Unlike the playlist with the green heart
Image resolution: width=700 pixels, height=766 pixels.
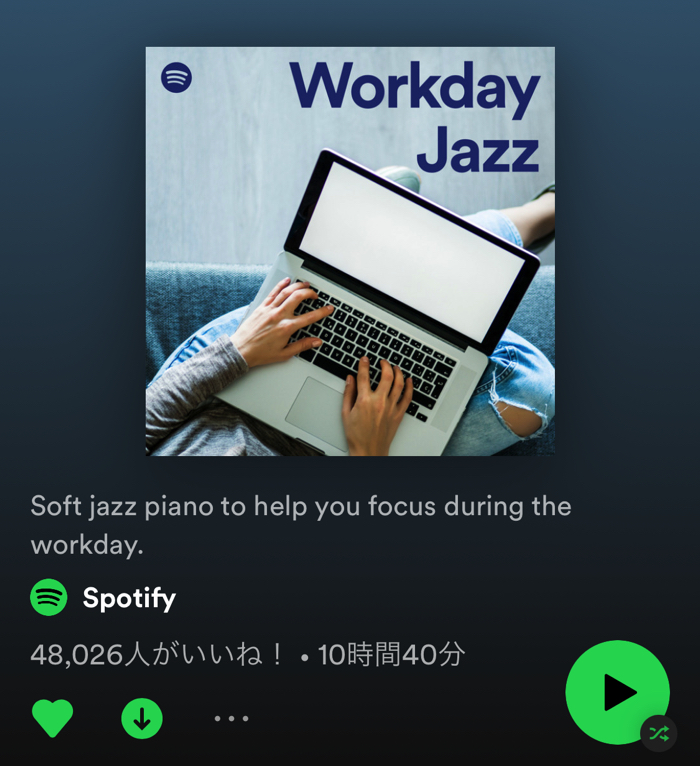click(x=52, y=718)
